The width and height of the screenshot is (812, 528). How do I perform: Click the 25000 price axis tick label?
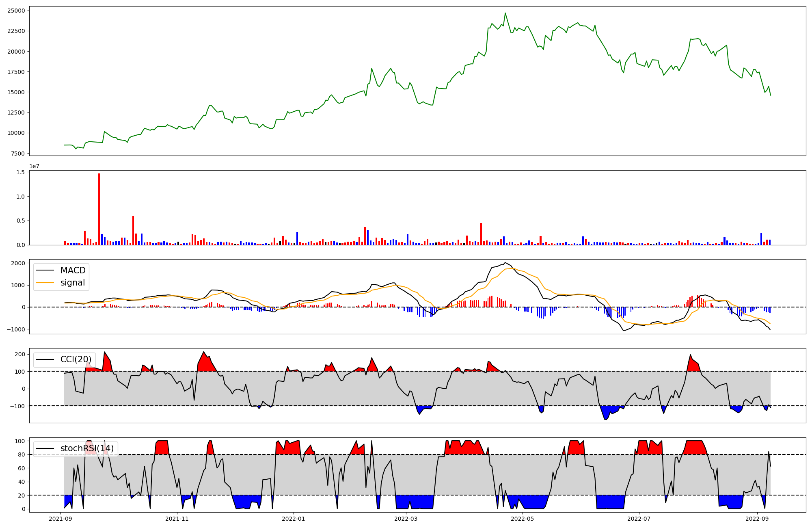tap(16, 11)
